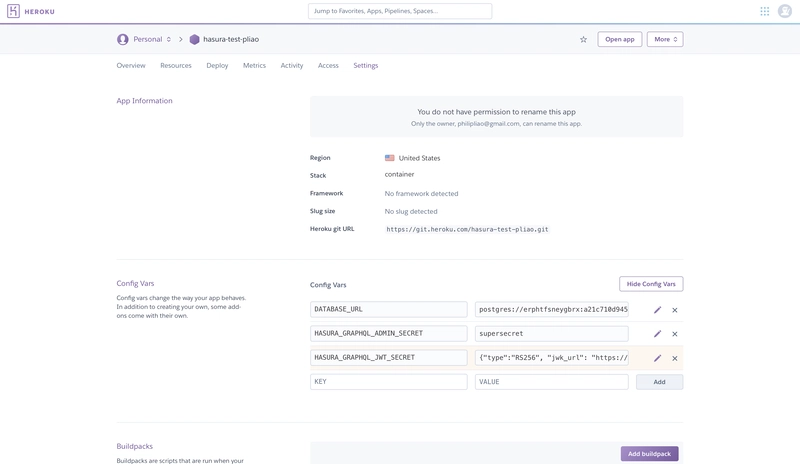Image resolution: width=800 pixels, height=464 pixels.
Task: Click the HEROKU wordmark text
Action: coord(39,11)
